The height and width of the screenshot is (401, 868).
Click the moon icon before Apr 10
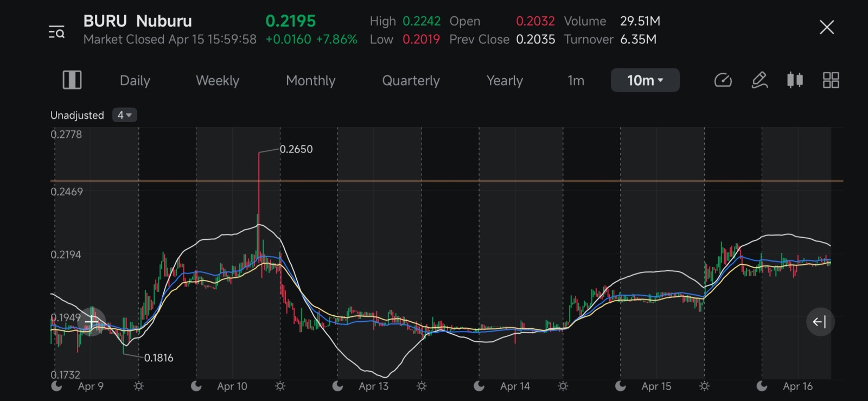point(196,386)
